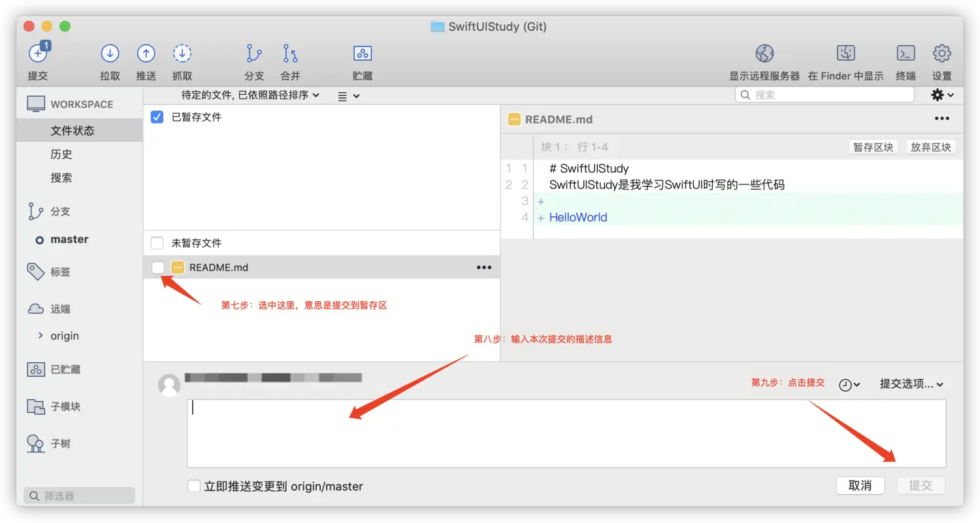Click the yellow modified icon beside README.md in file list
980x523 pixels.
(x=177, y=267)
